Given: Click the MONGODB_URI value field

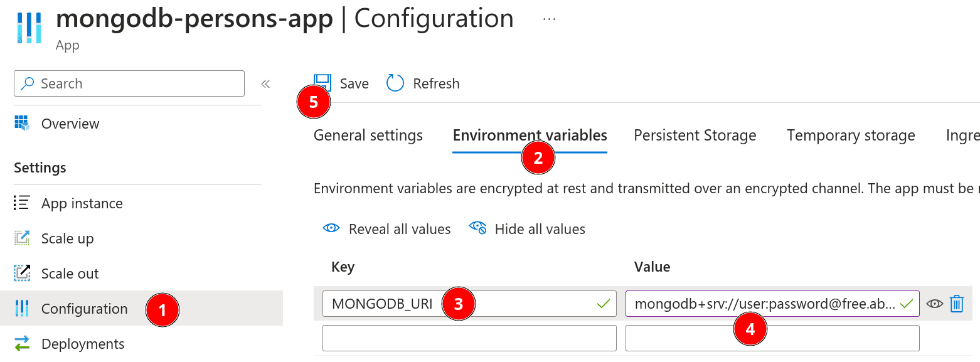Looking at the screenshot, I should pos(764,304).
